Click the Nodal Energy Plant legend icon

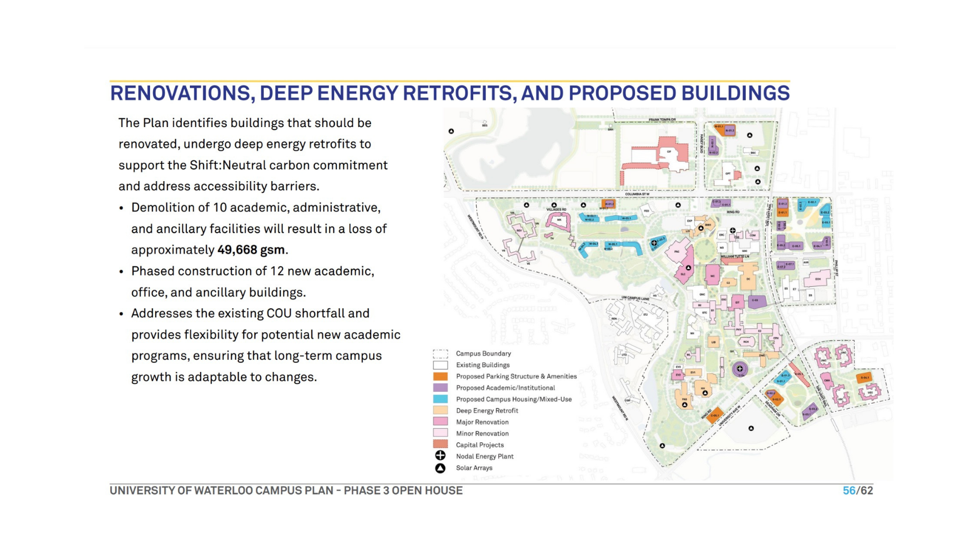coord(440,456)
